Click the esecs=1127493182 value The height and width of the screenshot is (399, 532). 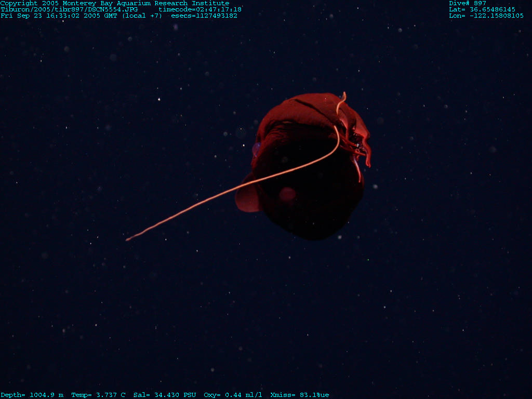coord(204,16)
